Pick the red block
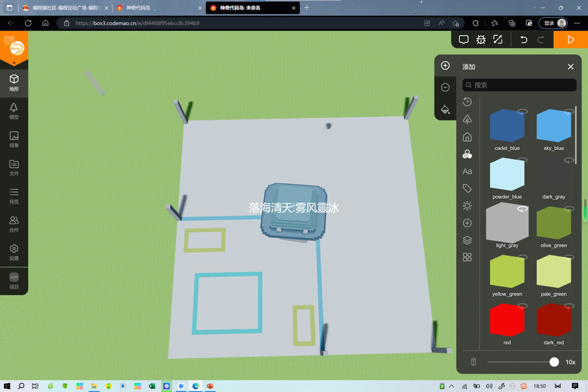 pyautogui.click(x=507, y=320)
